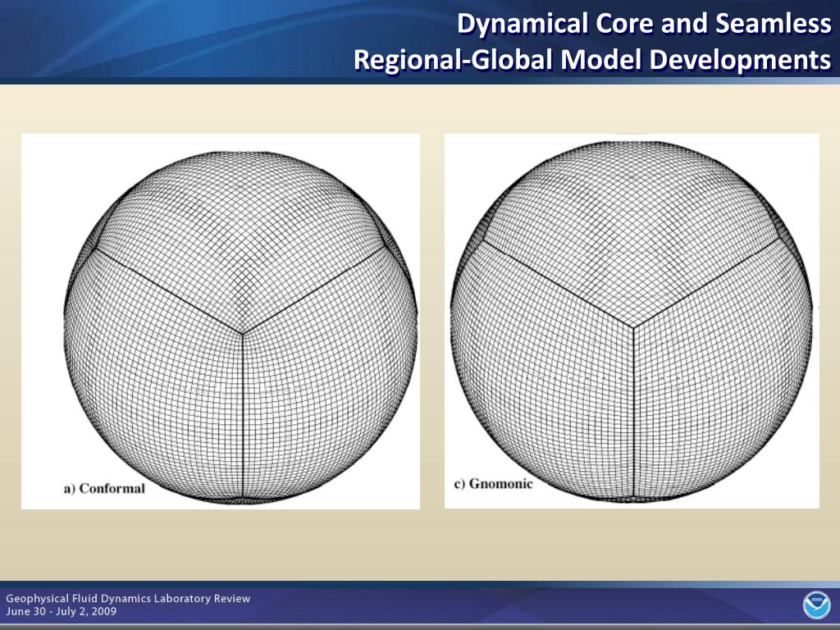Click the 'c) Gnomonic' caption
This screenshot has width=840, height=630.
(x=493, y=484)
